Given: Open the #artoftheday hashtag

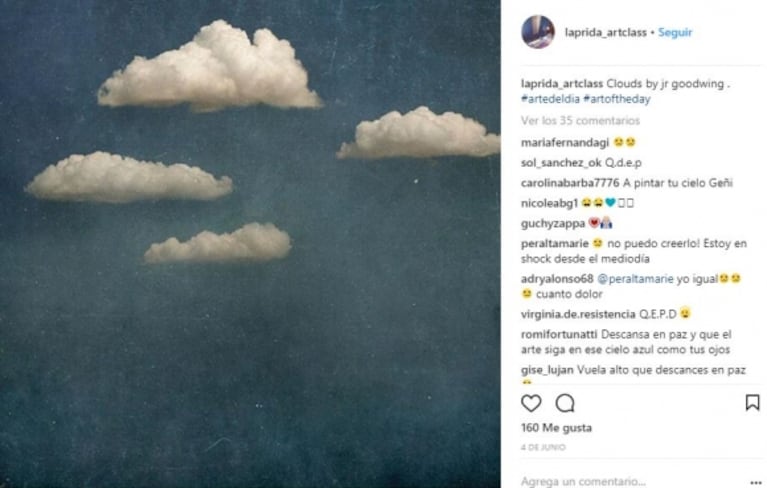Looking at the screenshot, I should tap(615, 100).
